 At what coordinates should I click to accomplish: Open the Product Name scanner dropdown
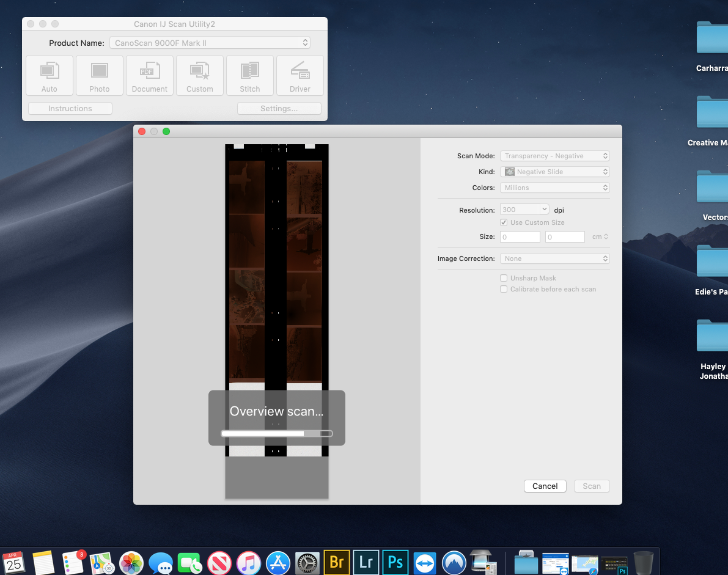210,43
